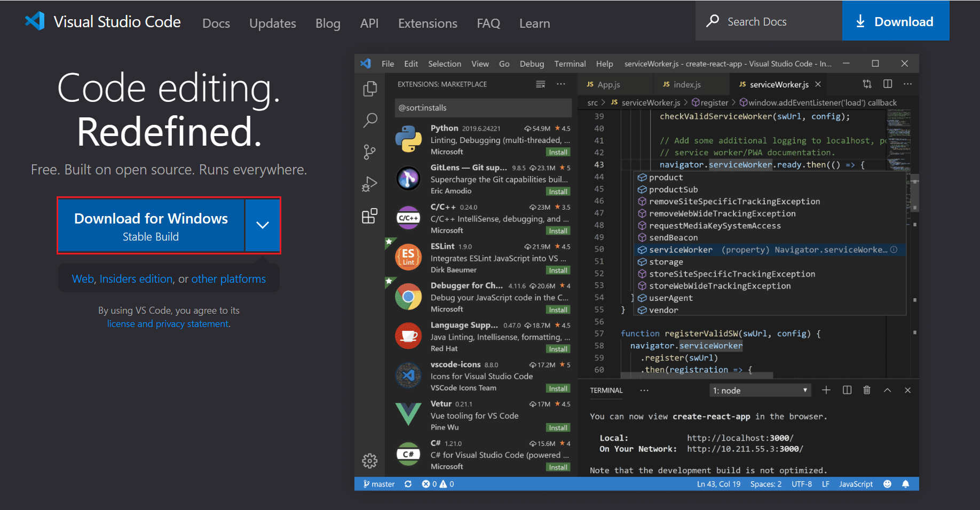Click the editor minimap
The height and width of the screenshot is (510, 980).
pyautogui.click(x=898, y=139)
